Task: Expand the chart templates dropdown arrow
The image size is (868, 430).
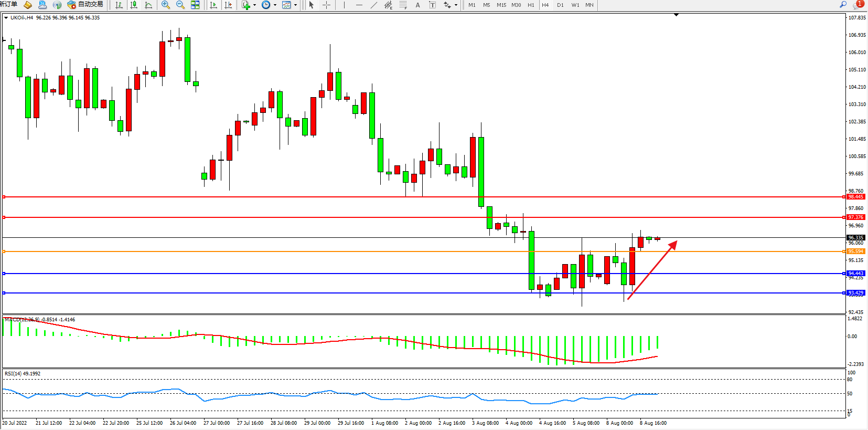Action: (295, 5)
